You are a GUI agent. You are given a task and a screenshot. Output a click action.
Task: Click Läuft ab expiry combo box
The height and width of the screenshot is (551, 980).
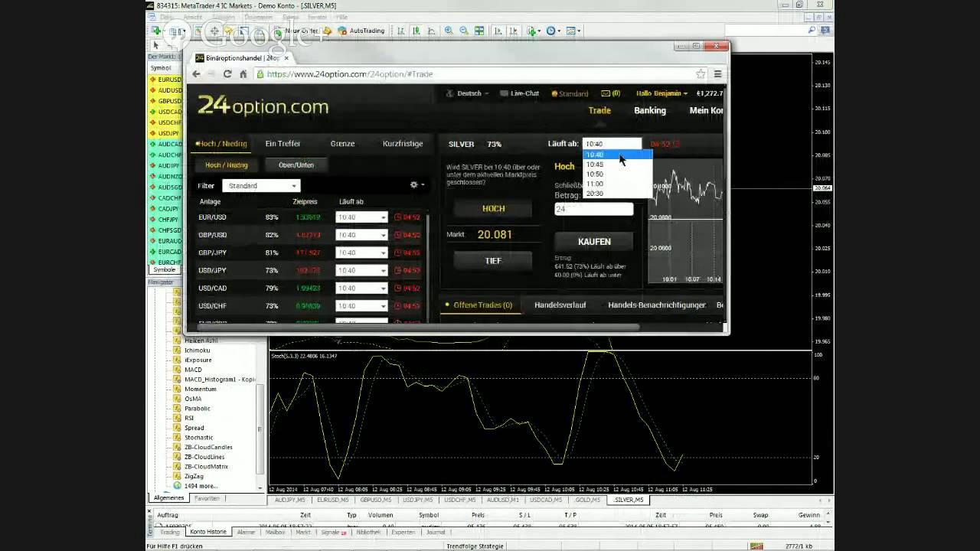612,144
